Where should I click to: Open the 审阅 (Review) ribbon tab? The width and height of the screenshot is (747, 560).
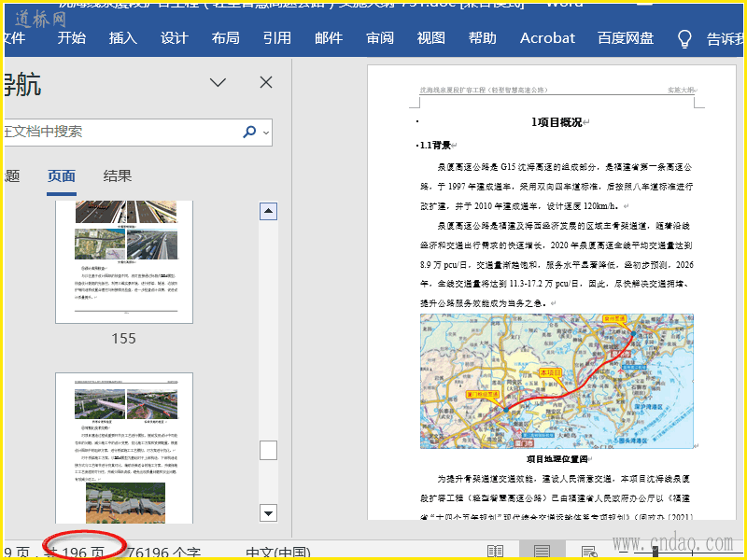[x=379, y=38]
